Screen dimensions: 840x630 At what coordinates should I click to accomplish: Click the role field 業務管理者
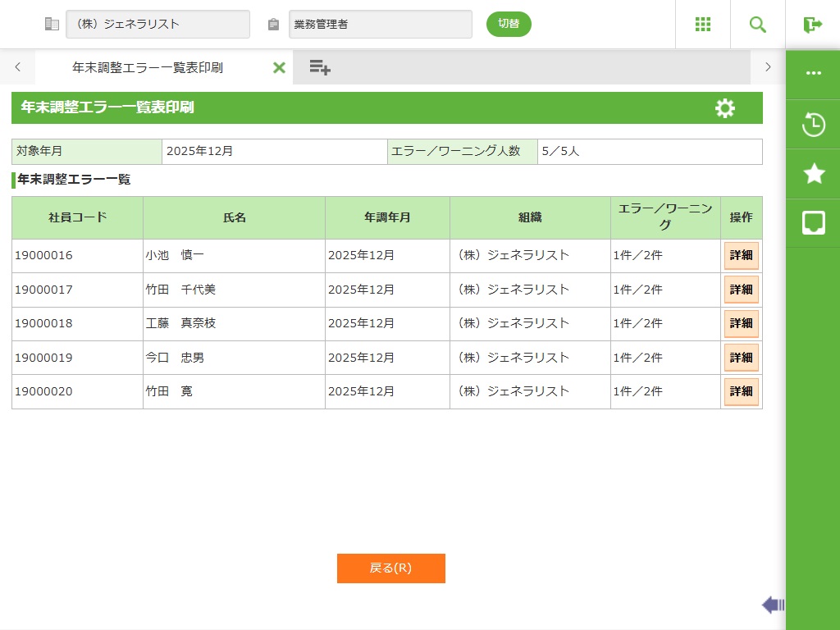pos(381,25)
